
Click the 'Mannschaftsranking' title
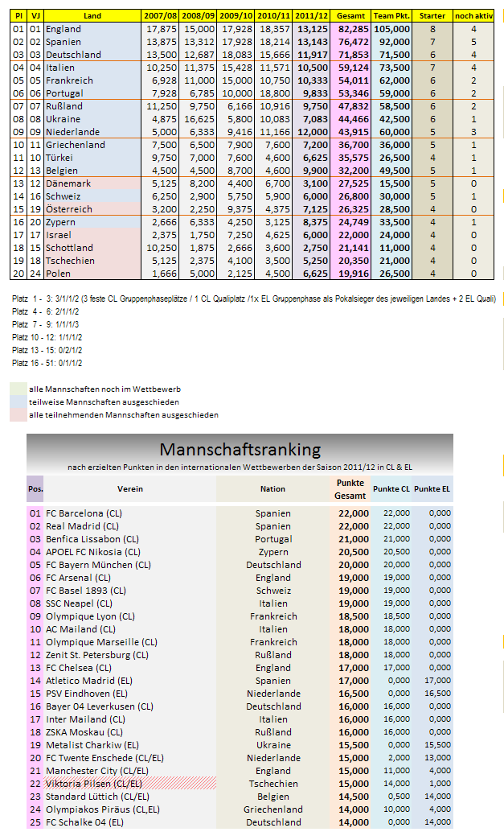point(240,450)
